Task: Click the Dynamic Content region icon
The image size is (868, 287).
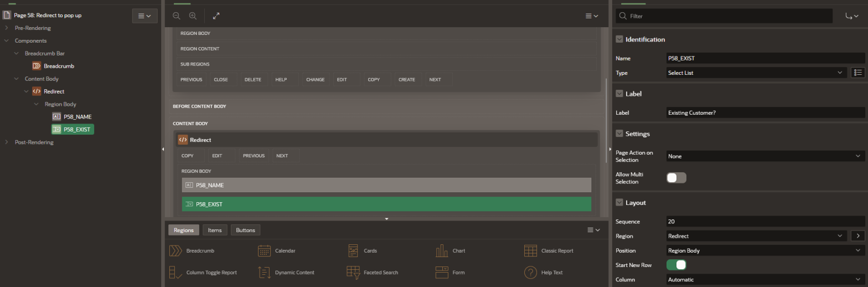Action: coord(264,272)
